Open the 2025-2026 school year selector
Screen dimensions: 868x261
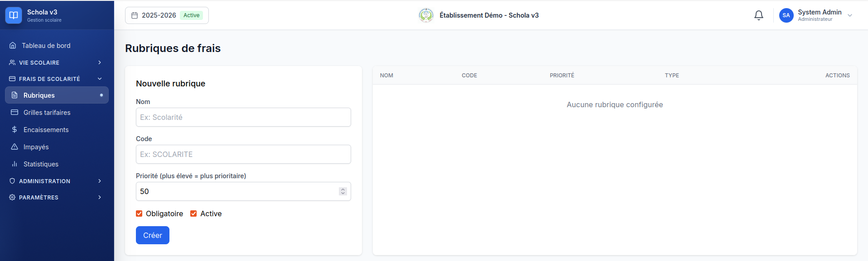167,15
